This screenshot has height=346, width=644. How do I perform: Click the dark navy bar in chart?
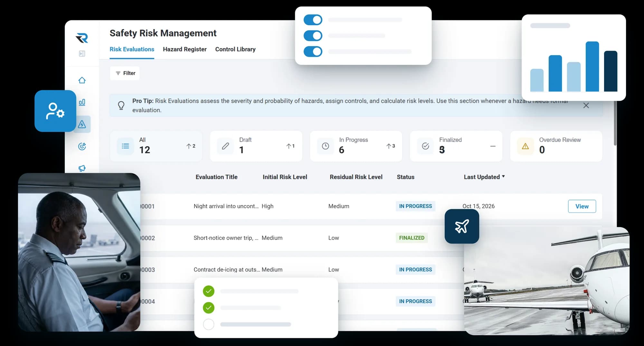pyautogui.click(x=611, y=71)
